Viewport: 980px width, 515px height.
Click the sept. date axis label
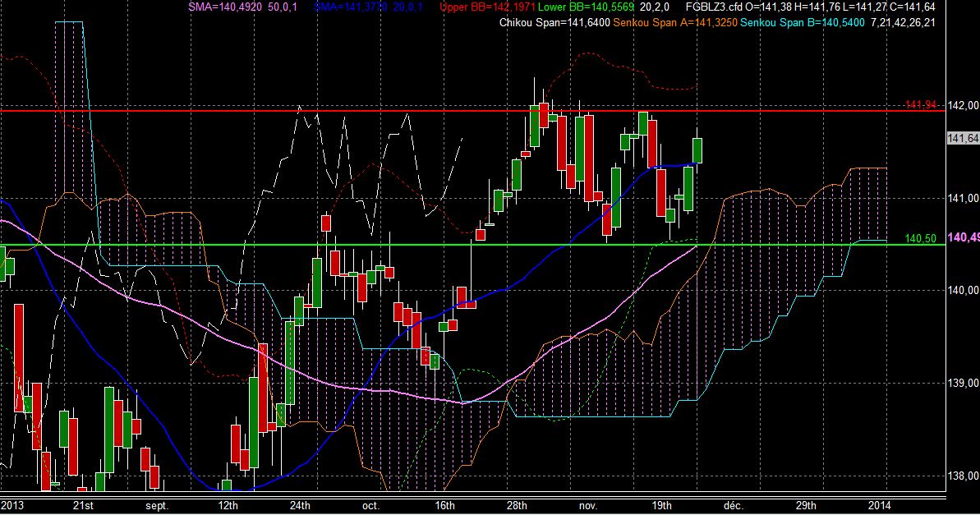click(x=157, y=505)
